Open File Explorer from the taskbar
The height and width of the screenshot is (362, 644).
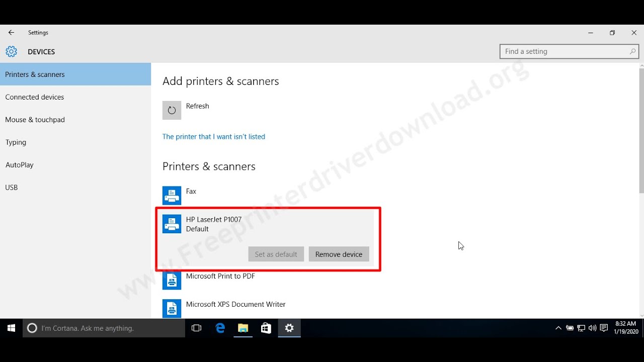pyautogui.click(x=243, y=328)
